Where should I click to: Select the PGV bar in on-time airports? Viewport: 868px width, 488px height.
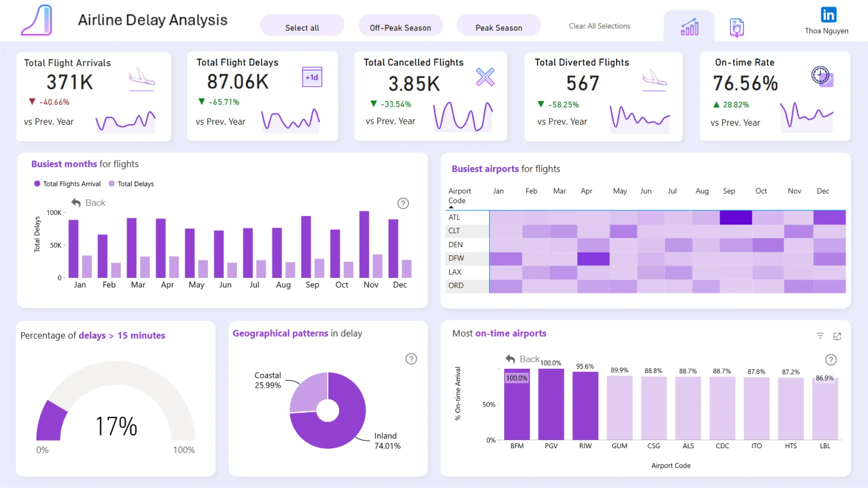pyautogui.click(x=551, y=404)
